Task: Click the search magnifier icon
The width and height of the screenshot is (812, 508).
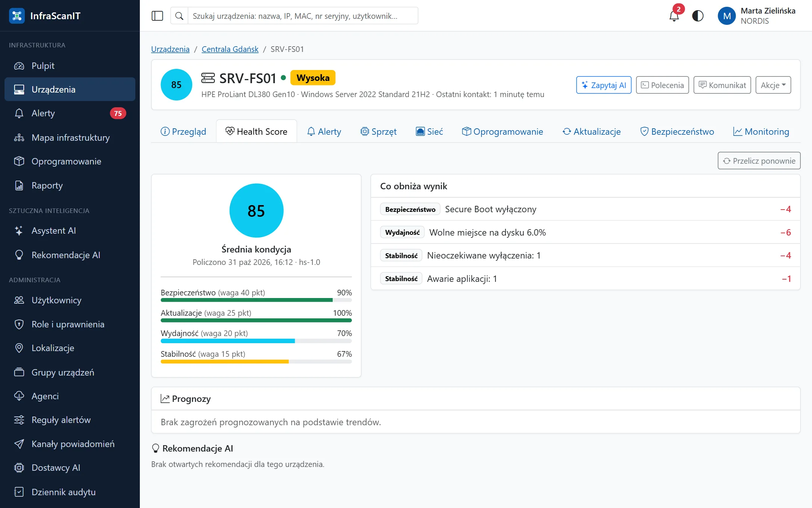Action: (x=179, y=16)
